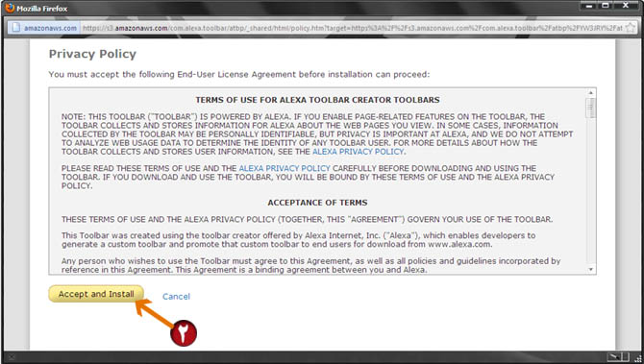644x364 pixels.
Task: Click the page icon in address bar
Action: [x=16, y=28]
